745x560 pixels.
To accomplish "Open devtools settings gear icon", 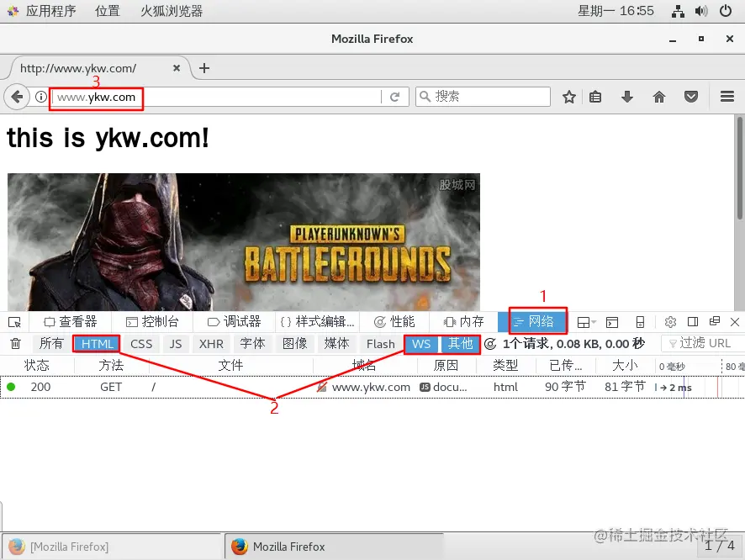I will pos(670,322).
